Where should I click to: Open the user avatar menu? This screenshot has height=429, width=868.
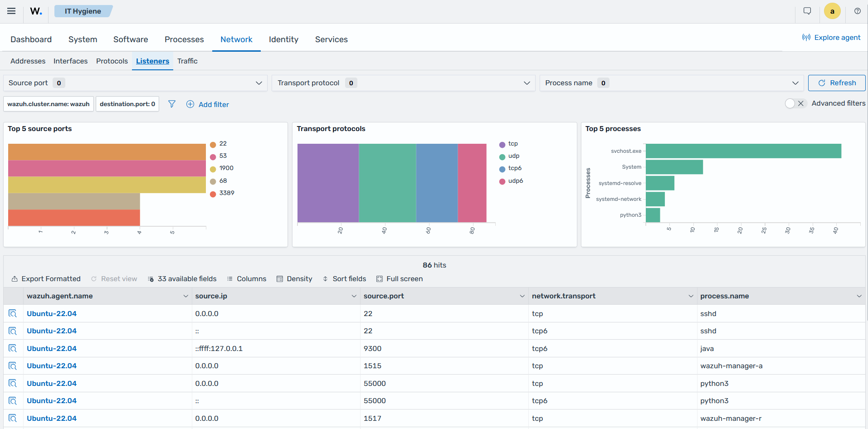pyautogui.click(x=832, y=11)
